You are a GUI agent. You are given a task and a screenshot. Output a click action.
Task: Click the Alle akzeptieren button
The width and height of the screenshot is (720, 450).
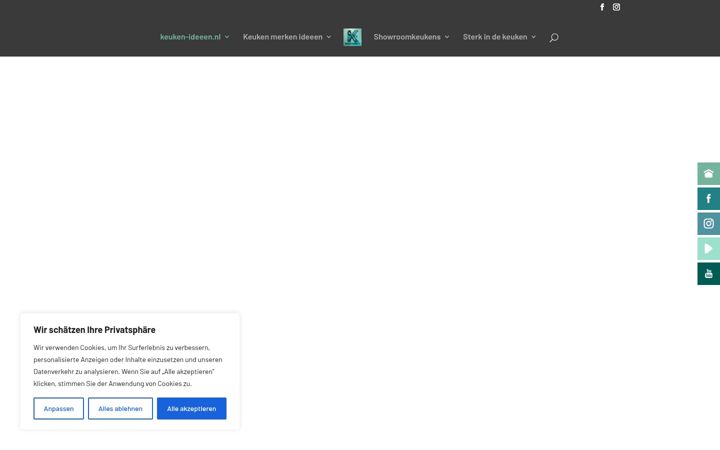pyautogui.click(x=191, y=409)
